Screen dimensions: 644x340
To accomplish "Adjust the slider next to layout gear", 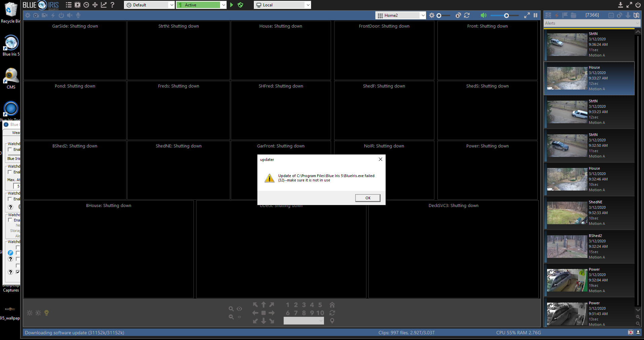I will coord(439,15).
